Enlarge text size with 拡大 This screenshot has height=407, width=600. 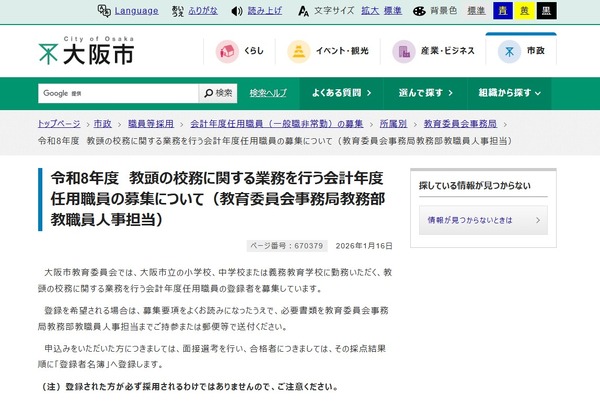pos(370,11)
